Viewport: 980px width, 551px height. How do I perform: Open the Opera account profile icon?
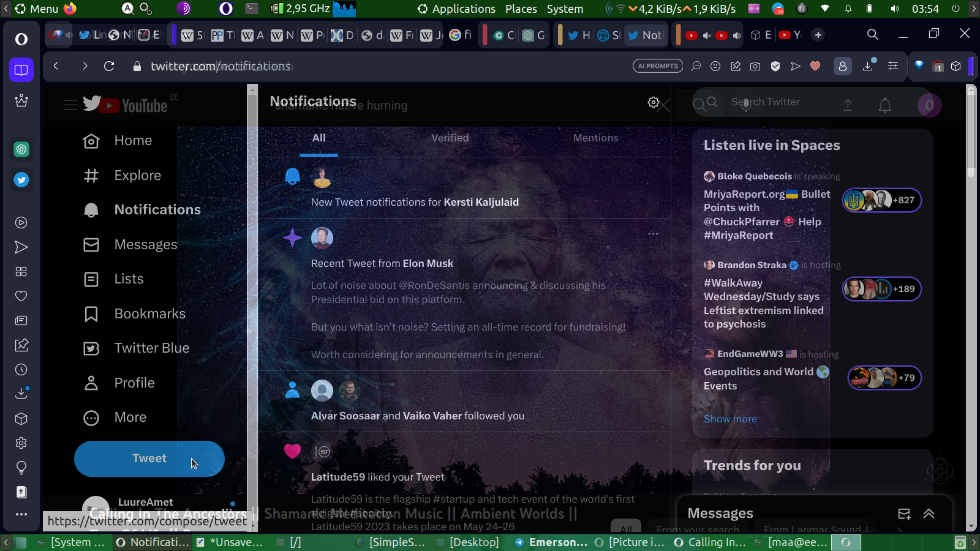tap(843, 66)
